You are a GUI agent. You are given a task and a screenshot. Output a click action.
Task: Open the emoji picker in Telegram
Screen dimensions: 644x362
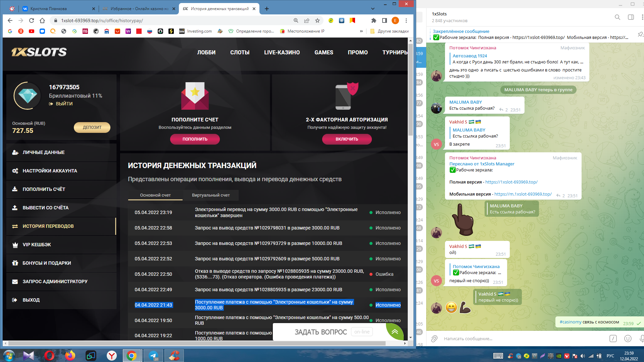[x=628, y=339]
